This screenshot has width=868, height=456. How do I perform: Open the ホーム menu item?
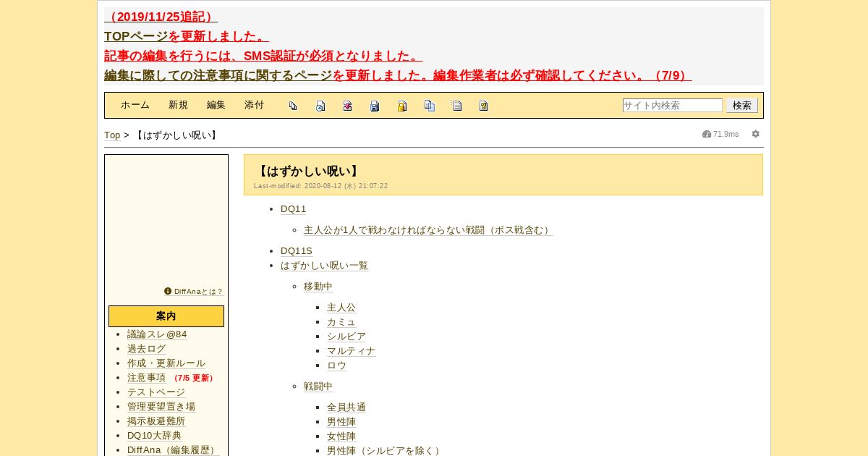point(135,105)
